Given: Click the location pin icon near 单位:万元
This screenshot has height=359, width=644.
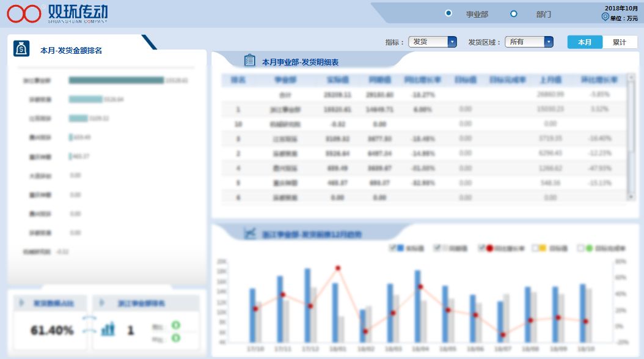Looking at the screenshot, I should click(x=605, y=17).
